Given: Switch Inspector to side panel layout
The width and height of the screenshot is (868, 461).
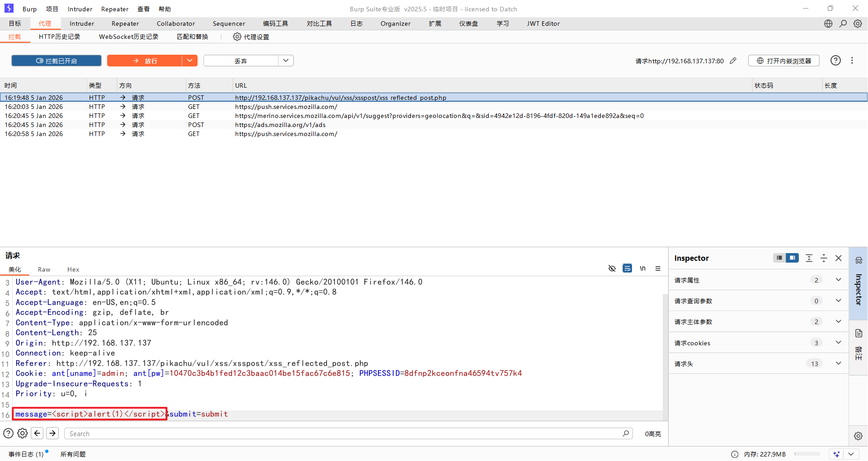Looking at the screenshot, I should [792, 258].
